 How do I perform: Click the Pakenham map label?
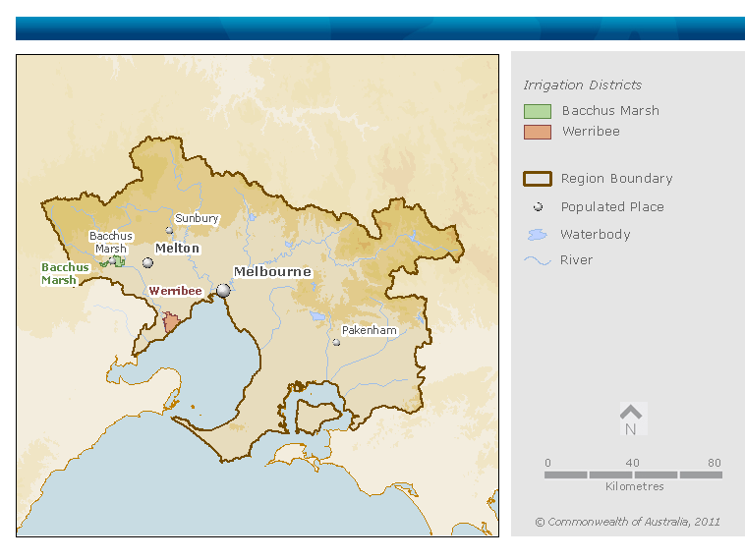pyautogui.click(x=370, y=330)
